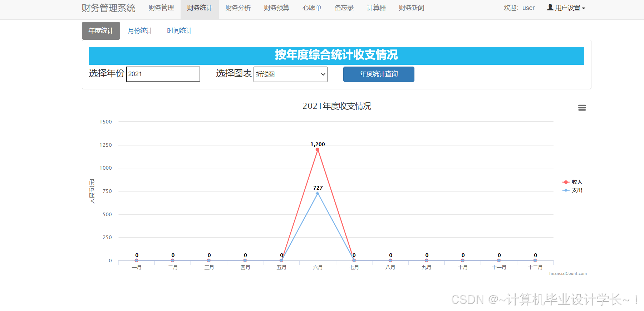Click the 八月 axis label

pos(390,267)
